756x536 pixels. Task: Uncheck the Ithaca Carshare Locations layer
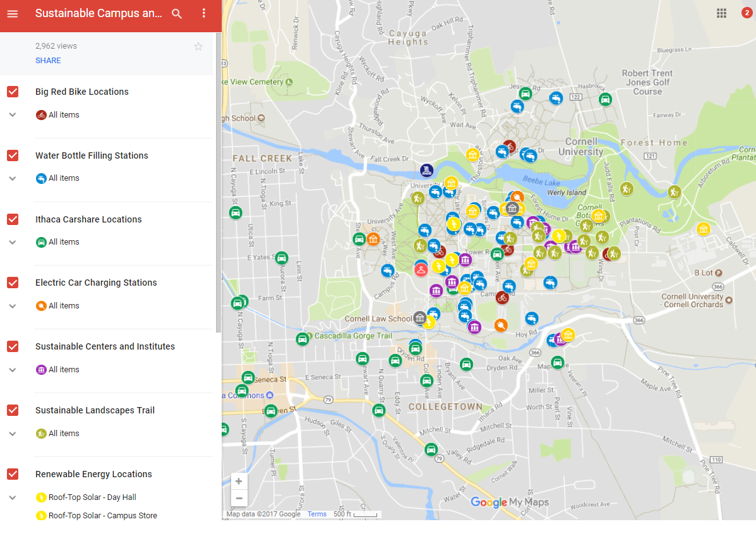[13, 219]
